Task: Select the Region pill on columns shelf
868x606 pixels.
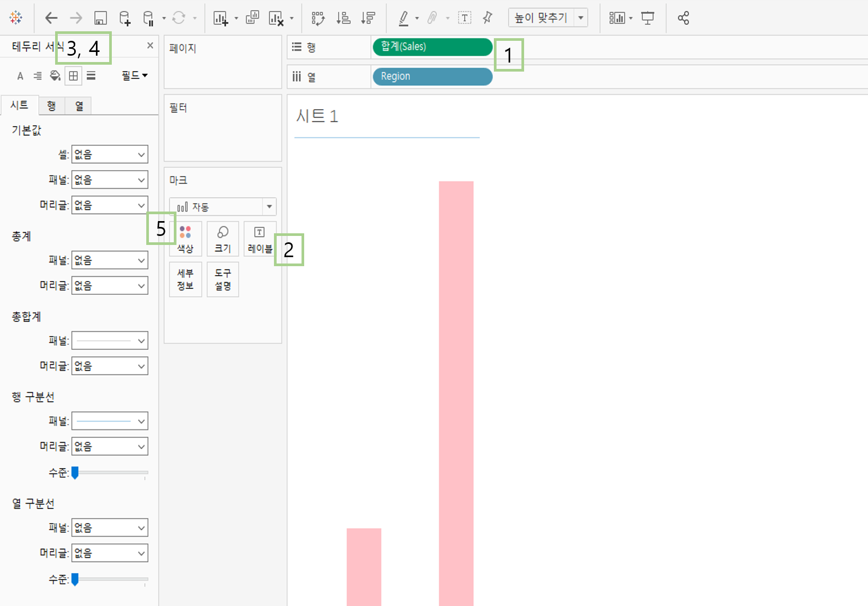Action: coord(432,76)
